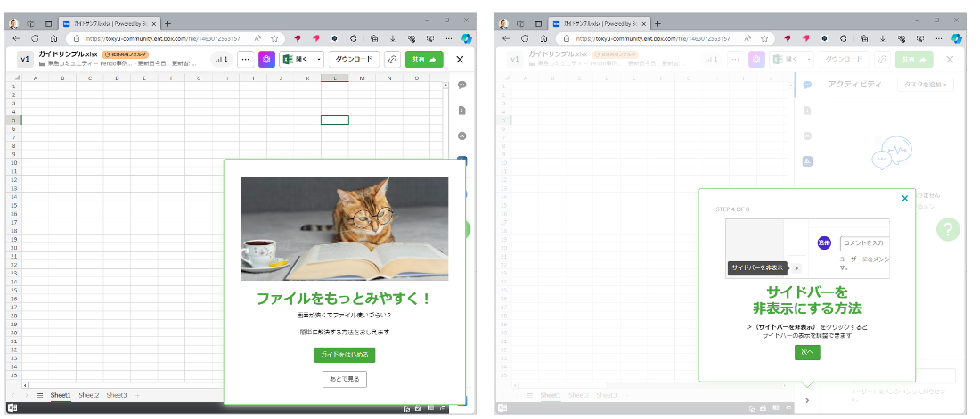Screen dimensions: 980x419
Task: Open access stats counter in left window
Action: 222,60
